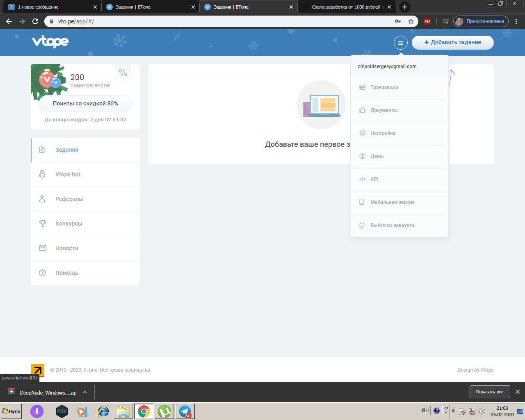The width and height of the screenshot is (525, 420).
Task: Click the taskbar clock showing 21:08
Action: point(502,411)
